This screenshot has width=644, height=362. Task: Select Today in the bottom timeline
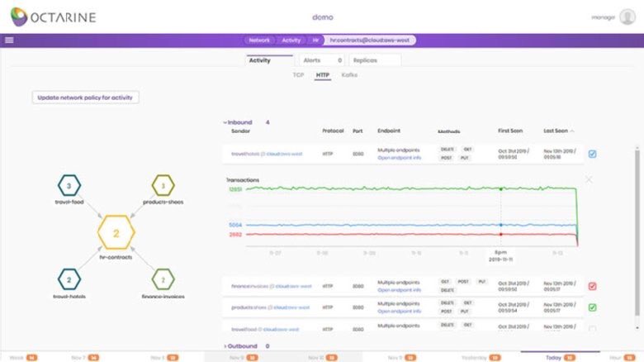[x=561, y=358]
